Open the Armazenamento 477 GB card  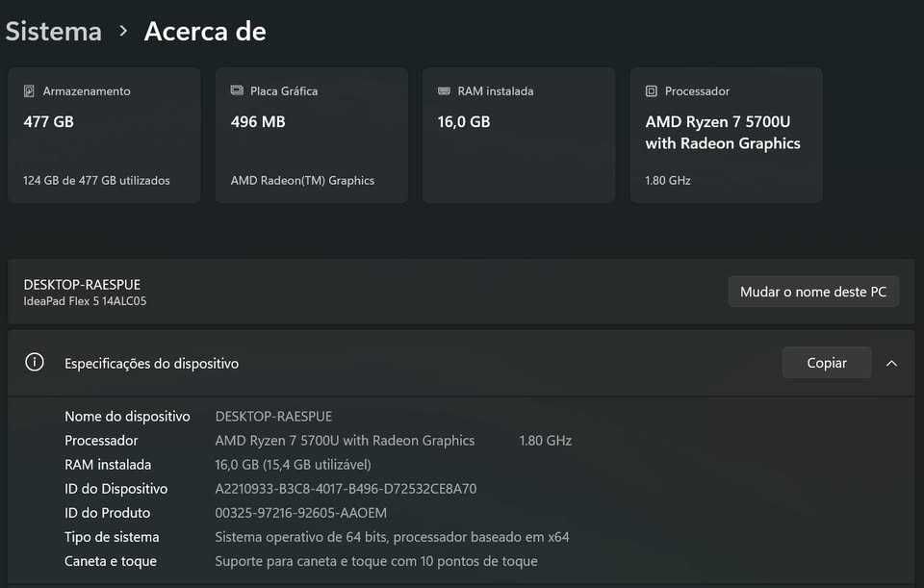coord(104,135)
